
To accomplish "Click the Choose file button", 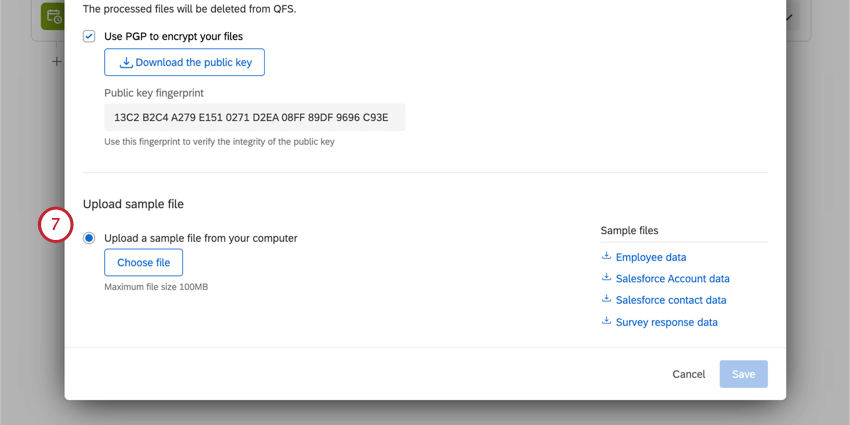I will point(144,262).
